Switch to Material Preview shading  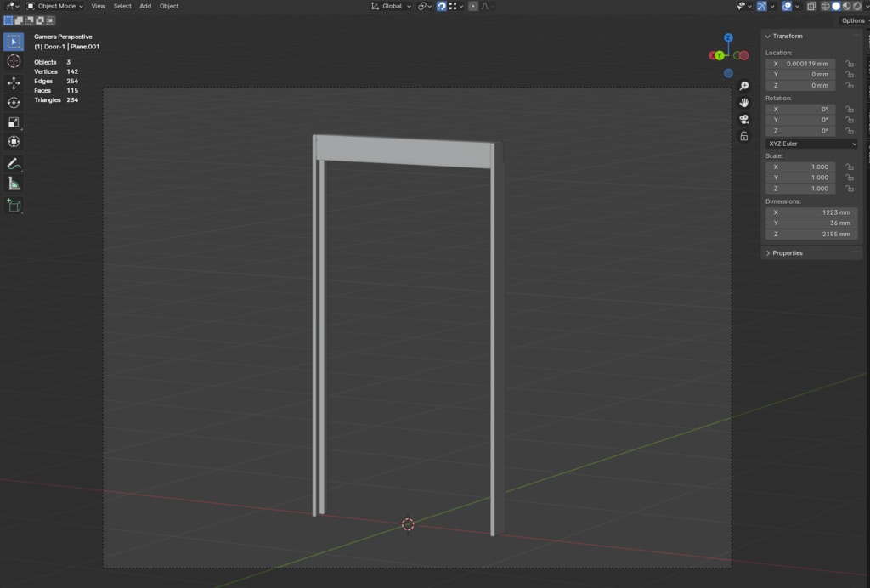click(847, 6)
